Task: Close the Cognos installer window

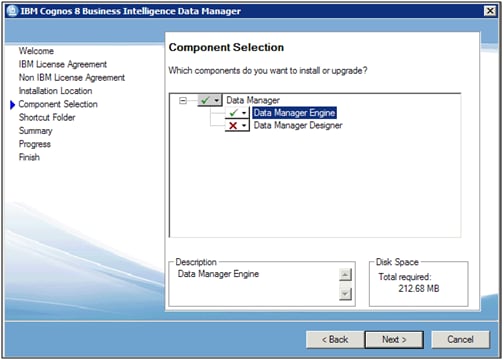Action: click(x=490, y=11)
